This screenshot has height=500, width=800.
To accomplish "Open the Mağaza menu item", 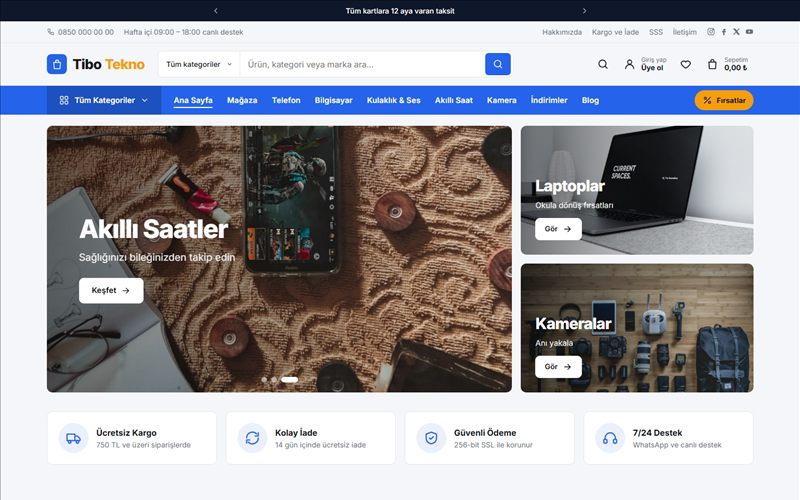I will tap(242, 100).
